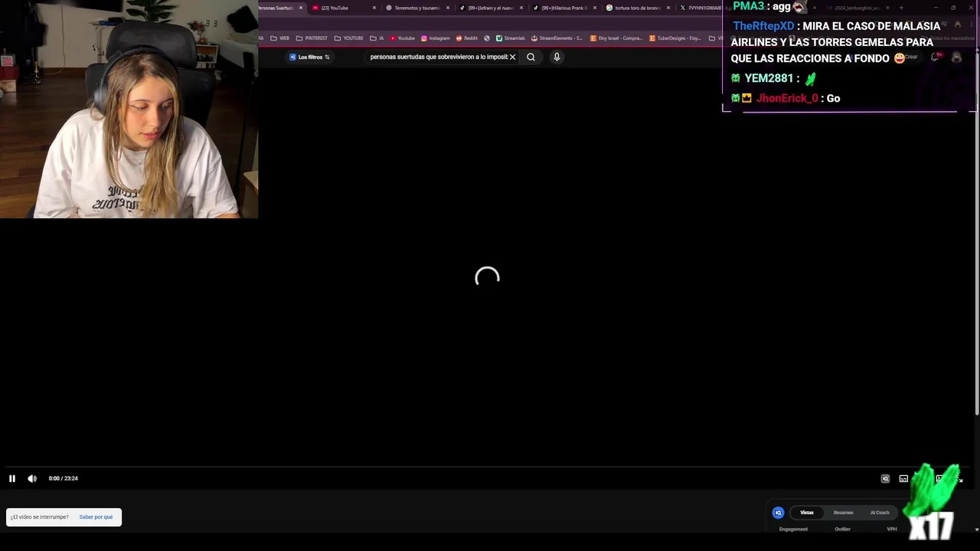Screen dimensions: 980x551
Task: Clear the search box with the X icon
Action: 512,57
